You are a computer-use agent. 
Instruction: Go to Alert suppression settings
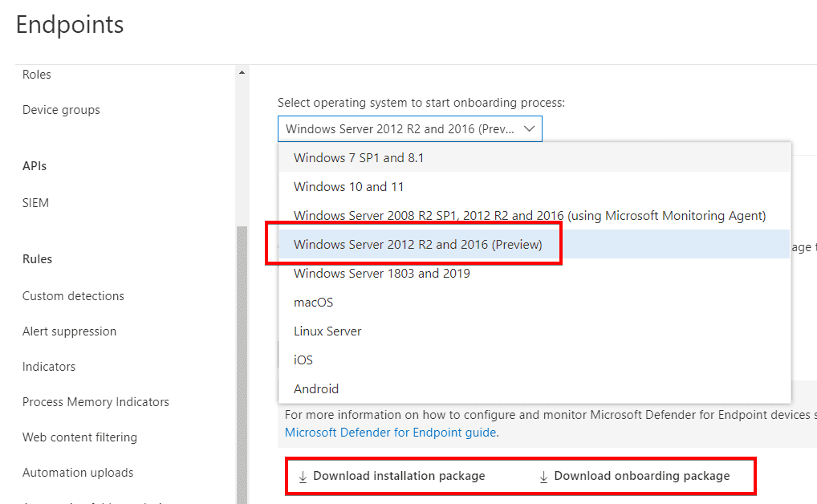pyautogui.click(x=69, y=331)
